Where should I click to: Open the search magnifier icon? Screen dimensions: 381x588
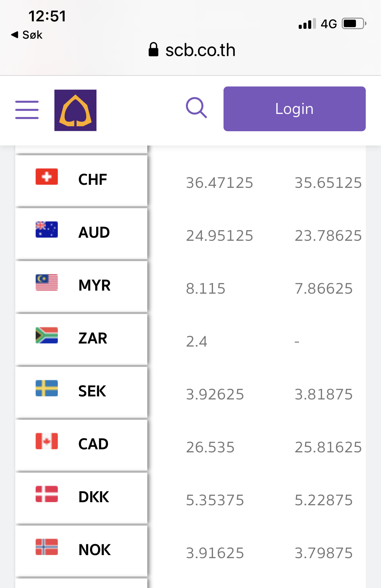[x=196, y=108]
